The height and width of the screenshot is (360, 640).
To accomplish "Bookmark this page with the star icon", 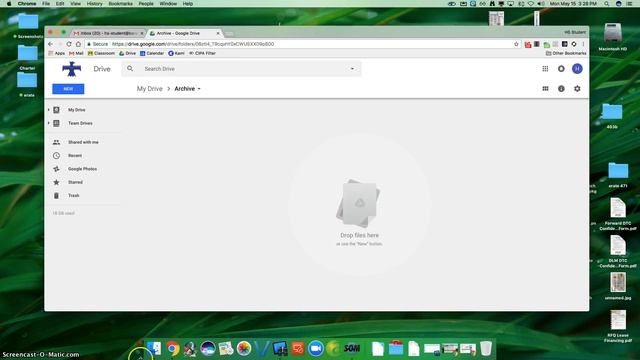I will [x=516, y=44].
